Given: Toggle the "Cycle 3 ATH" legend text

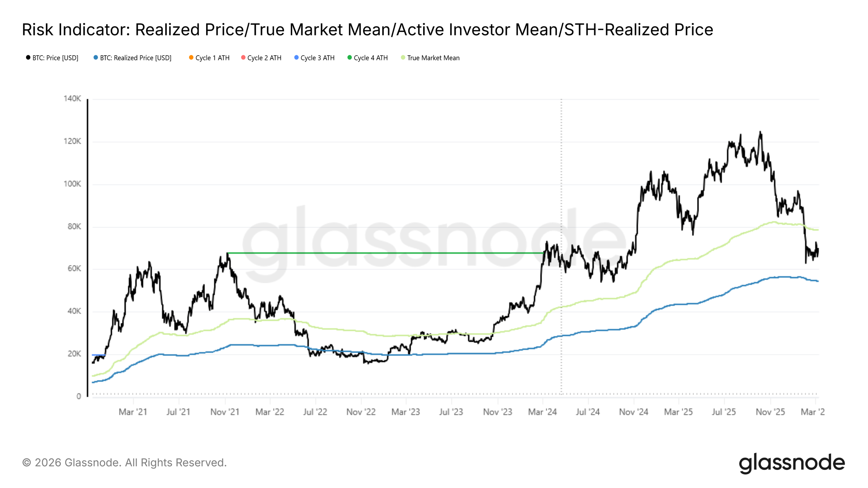Looking at the screenshot, I should coord(317,58).
